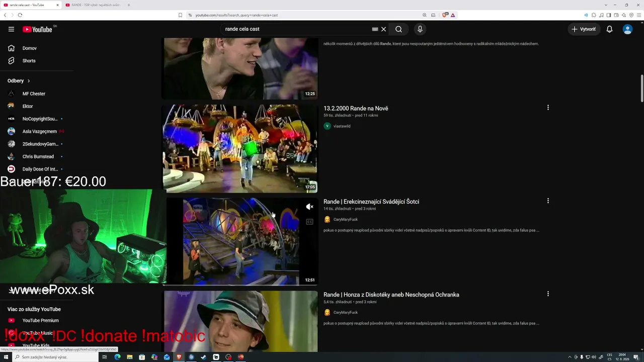This screenshot has width=644, height=362.
Task: Open Brave Shields lion icon
Action: point(445,15)
